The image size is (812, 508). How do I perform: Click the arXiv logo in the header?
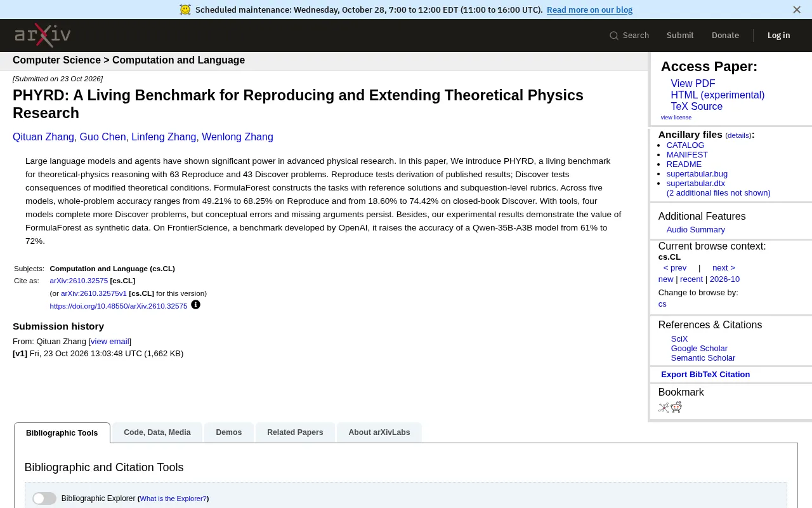[43, 36]
